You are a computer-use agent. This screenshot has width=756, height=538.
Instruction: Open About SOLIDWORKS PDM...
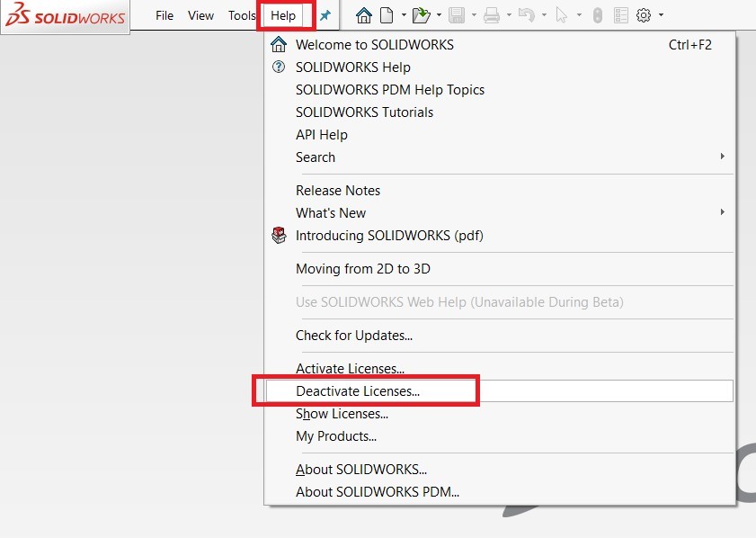tap(500, 492)
